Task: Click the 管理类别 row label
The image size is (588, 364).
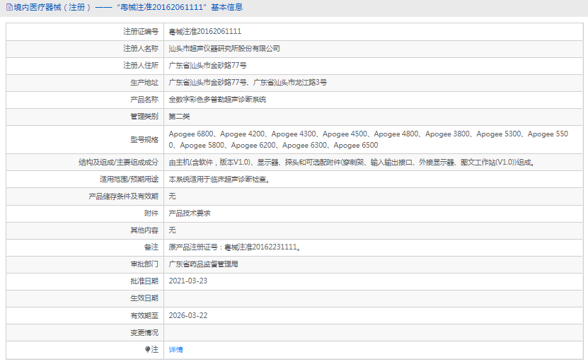Action: 144,117
